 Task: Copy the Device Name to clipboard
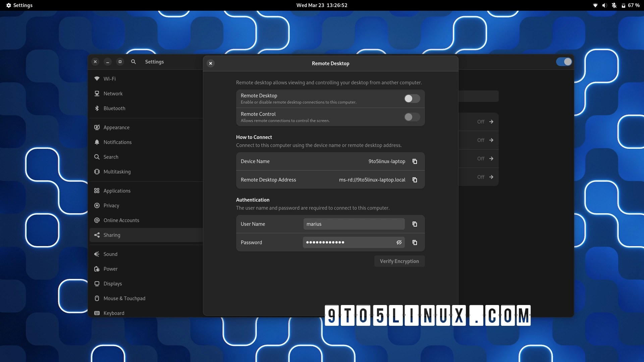(x=415, y=162)
